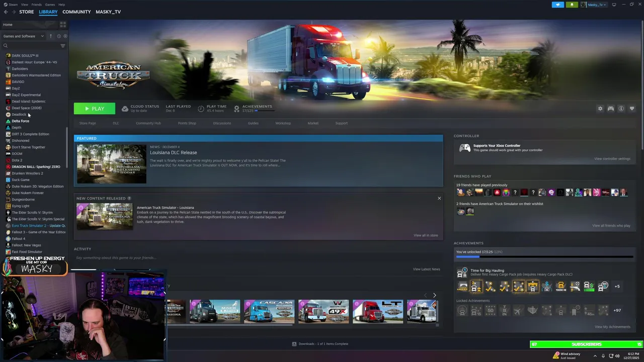
Task: Open the DLC tab
Action: pyautogui.click(x=116, y=123)
